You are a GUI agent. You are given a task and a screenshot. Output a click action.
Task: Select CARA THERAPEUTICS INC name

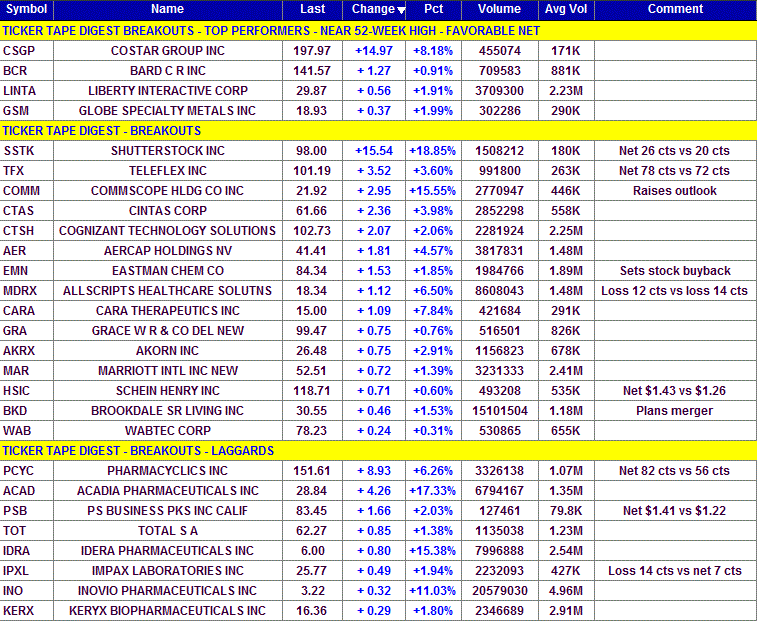[168, 311]
